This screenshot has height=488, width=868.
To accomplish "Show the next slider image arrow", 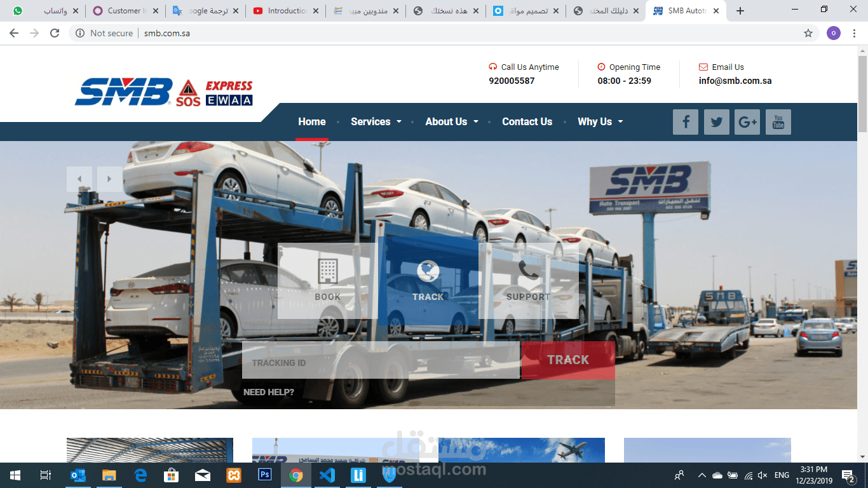I will click(x=110, y=179).
